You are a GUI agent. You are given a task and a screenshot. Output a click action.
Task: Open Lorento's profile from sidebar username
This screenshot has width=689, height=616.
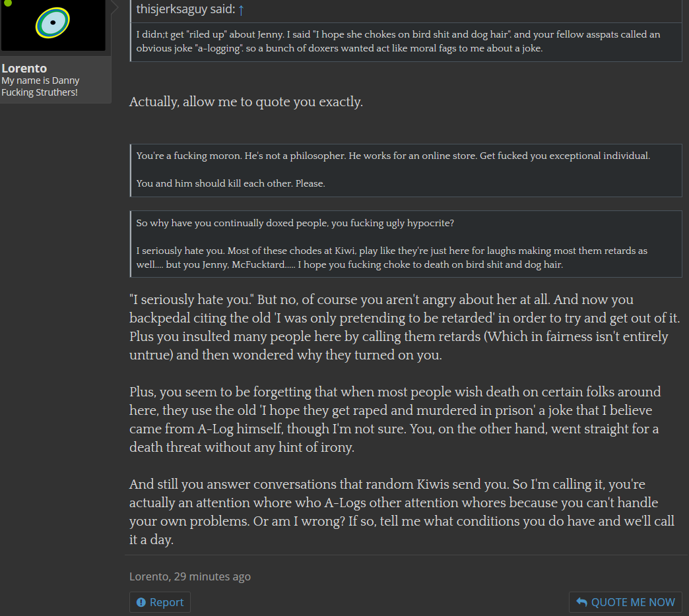point(24,69)
